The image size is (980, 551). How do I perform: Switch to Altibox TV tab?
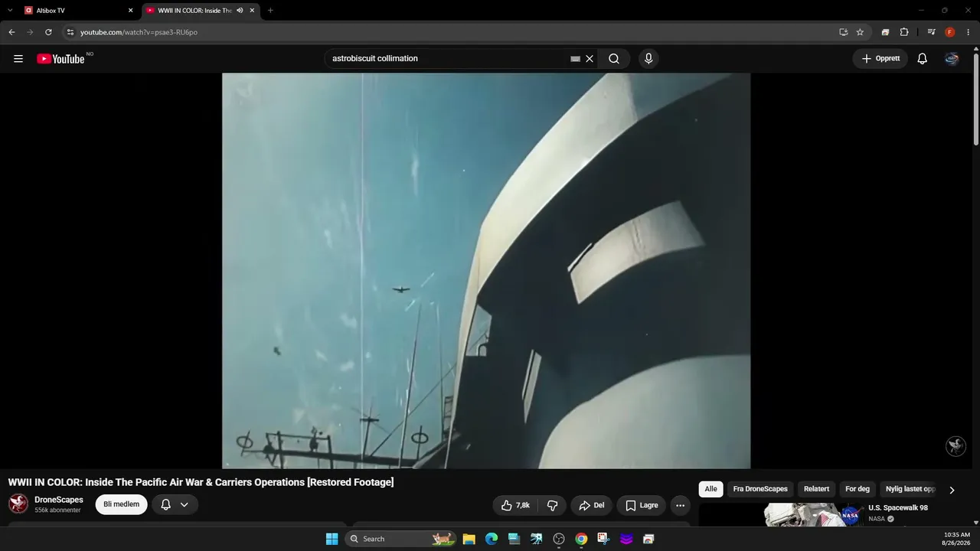coord(78,11)
